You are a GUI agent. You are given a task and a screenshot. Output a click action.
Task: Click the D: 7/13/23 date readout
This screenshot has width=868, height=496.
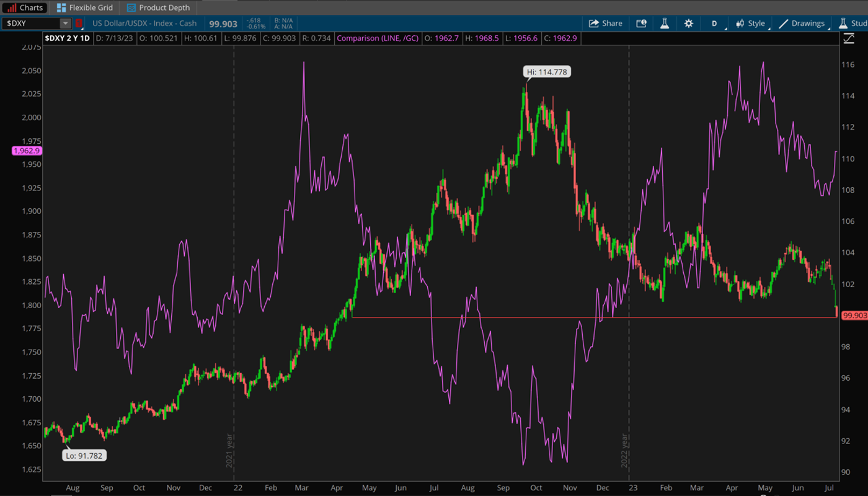click(114, 38)
